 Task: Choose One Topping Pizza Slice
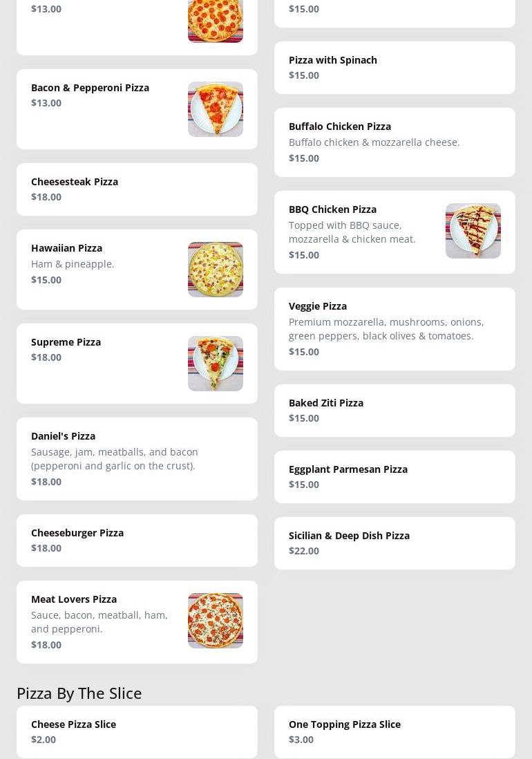pos(395,732)
